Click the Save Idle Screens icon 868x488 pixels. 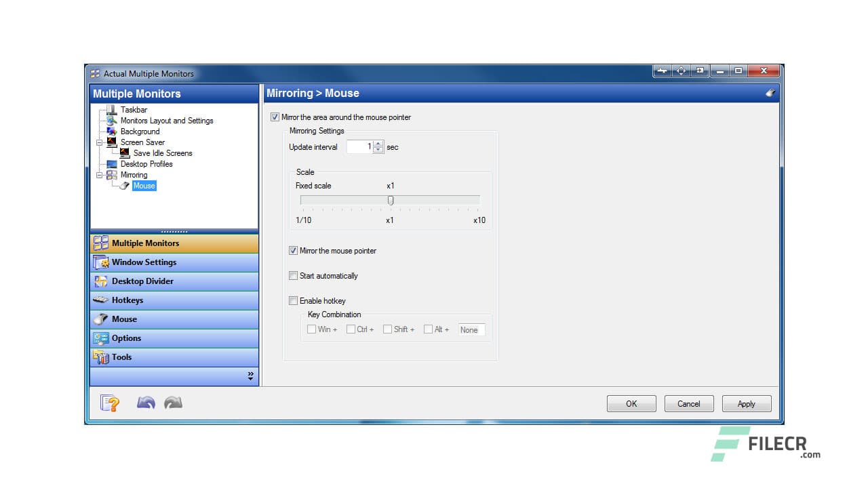tap(125, 153)
